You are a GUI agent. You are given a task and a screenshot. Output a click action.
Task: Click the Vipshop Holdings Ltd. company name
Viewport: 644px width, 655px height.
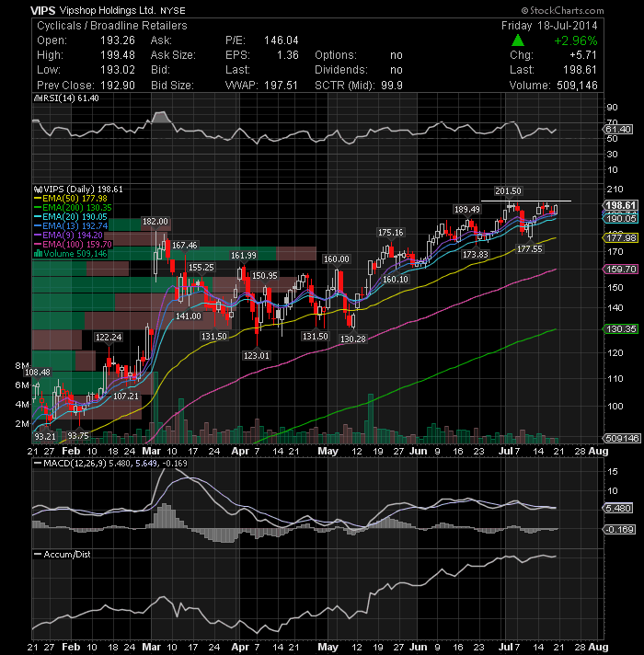108,10
